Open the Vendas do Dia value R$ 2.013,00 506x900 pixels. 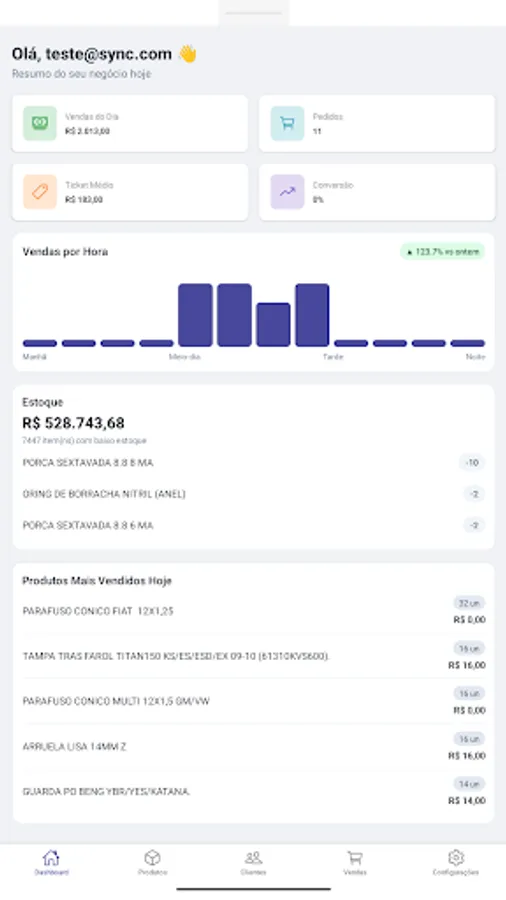coord(87,131)
